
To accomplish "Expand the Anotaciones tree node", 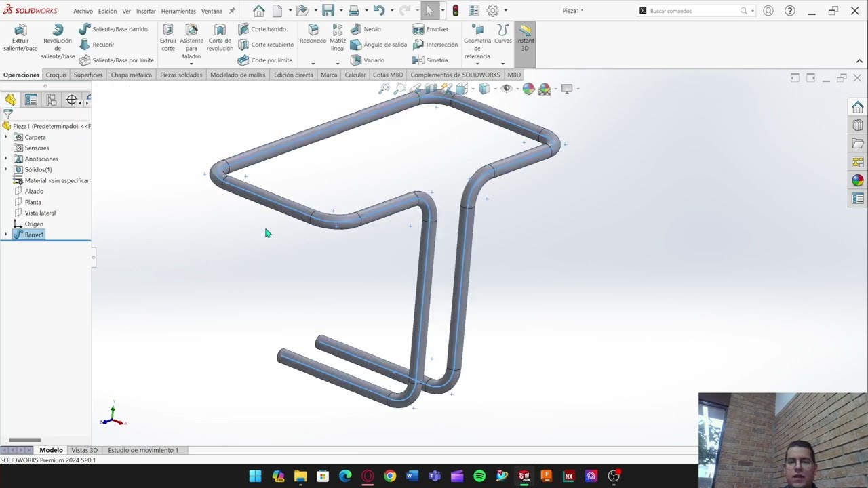I will coord(6,159).
